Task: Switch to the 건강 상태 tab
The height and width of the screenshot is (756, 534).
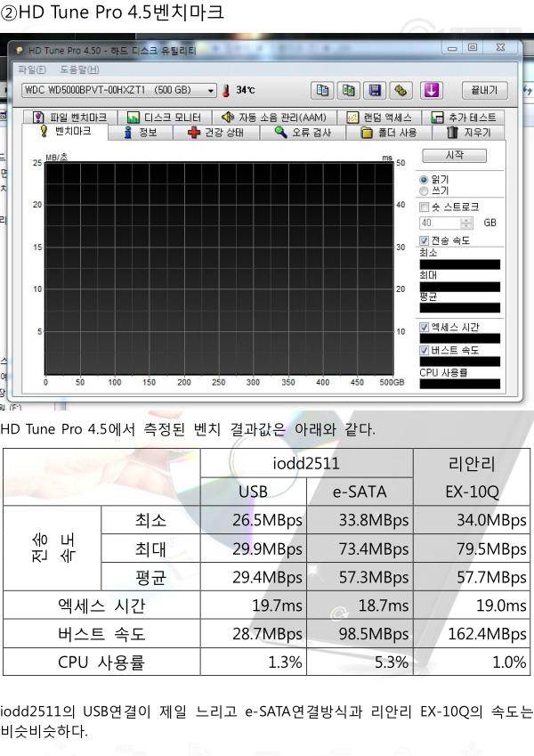Action: (x=216, y=133)
